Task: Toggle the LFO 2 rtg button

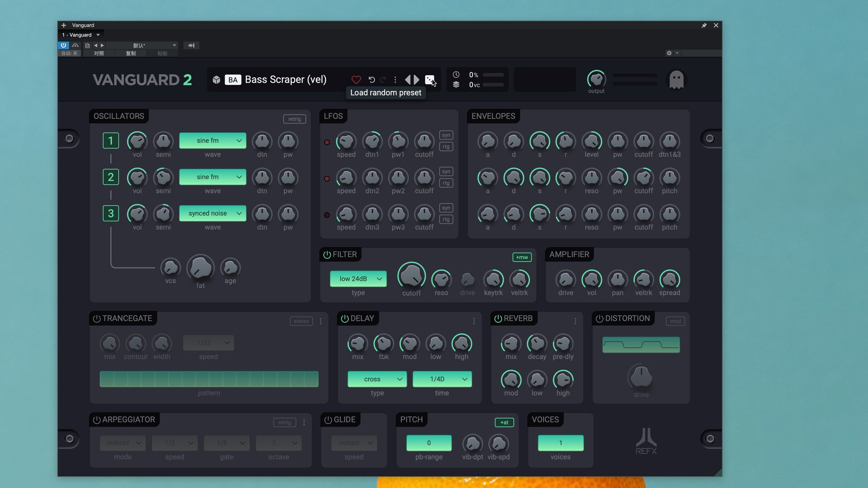Action: coord(446,183)
